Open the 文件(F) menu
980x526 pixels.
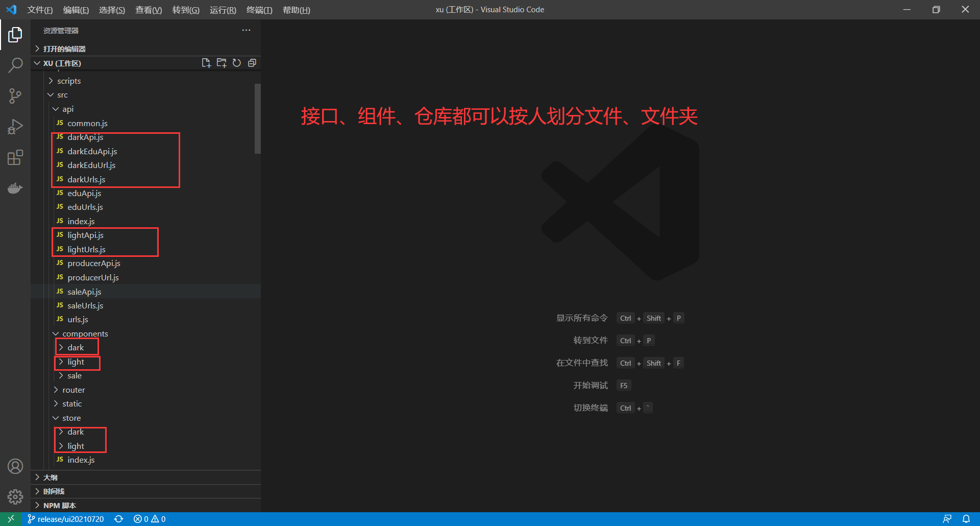(40, 10)
